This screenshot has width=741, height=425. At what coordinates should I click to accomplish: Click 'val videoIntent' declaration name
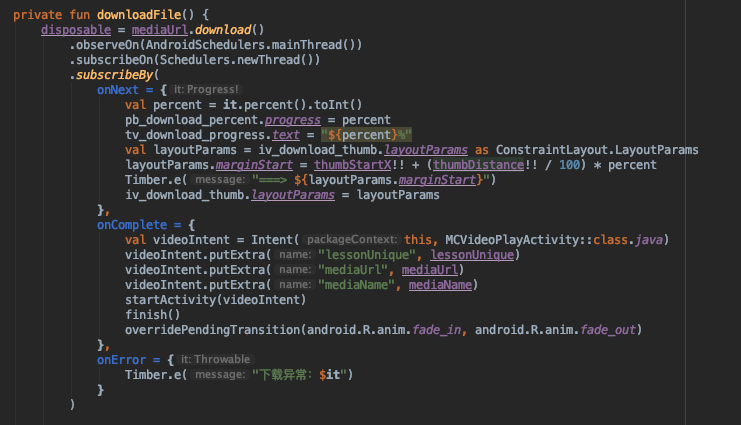pos(191,240)
